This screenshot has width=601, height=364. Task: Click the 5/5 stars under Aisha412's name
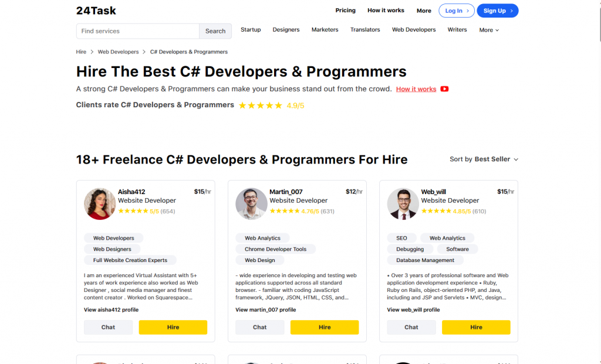pyautogui.click(x=133, y=211)
